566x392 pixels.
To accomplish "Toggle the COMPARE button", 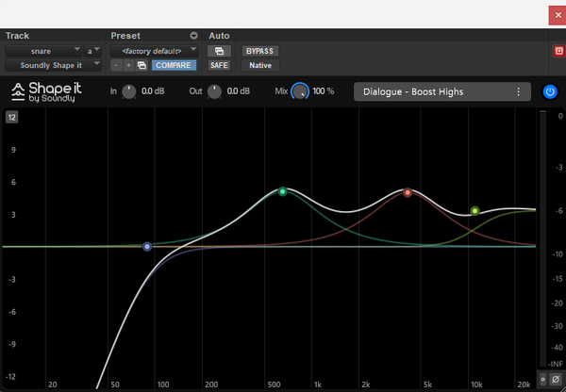I will 174,65.
